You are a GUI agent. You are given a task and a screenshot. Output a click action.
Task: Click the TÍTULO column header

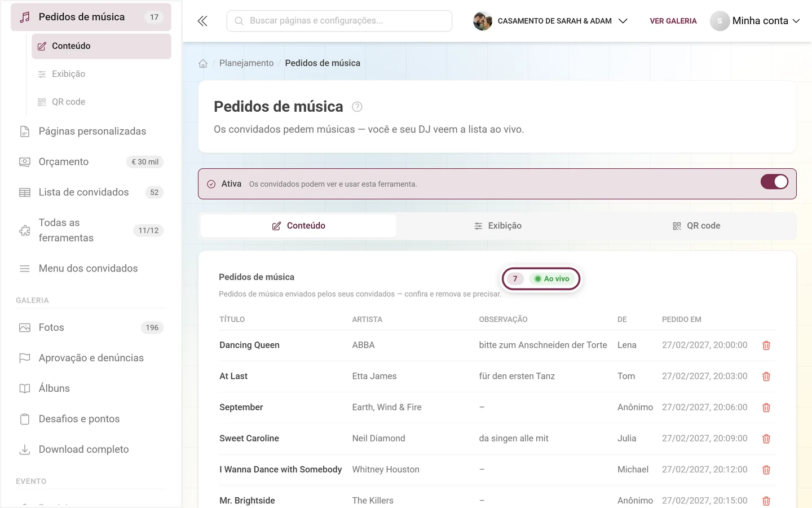pyautogui.click(x=232, y=319)
